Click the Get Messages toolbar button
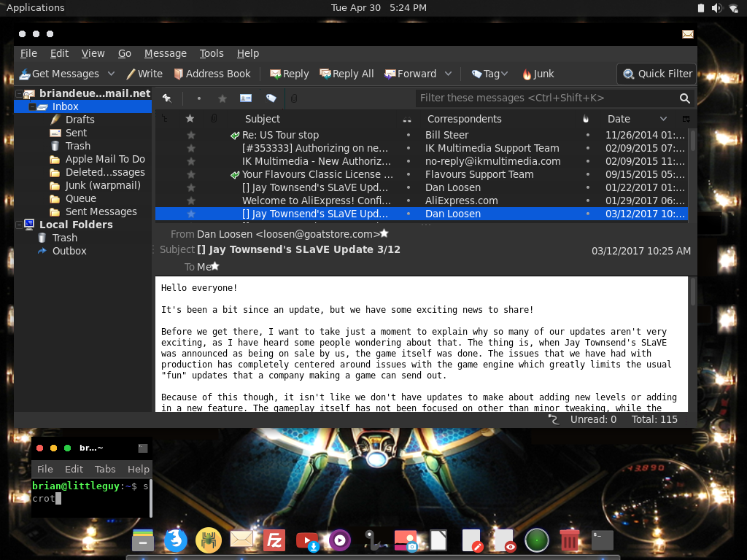The height and width of the screenshot is (560, 747). coord(59,74)
